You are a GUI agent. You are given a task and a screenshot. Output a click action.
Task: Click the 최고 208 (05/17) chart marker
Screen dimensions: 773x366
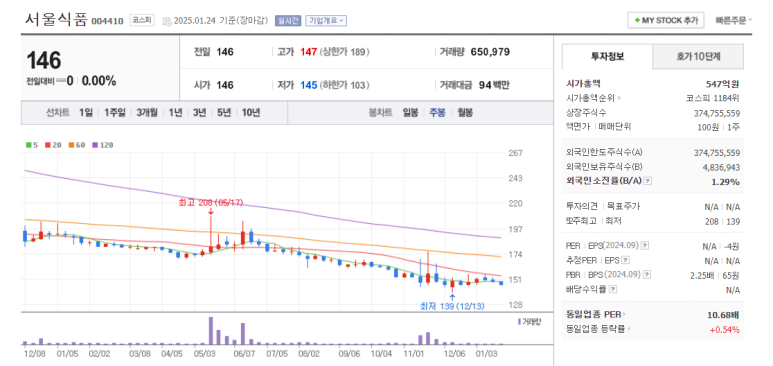[x=211, y=203]
